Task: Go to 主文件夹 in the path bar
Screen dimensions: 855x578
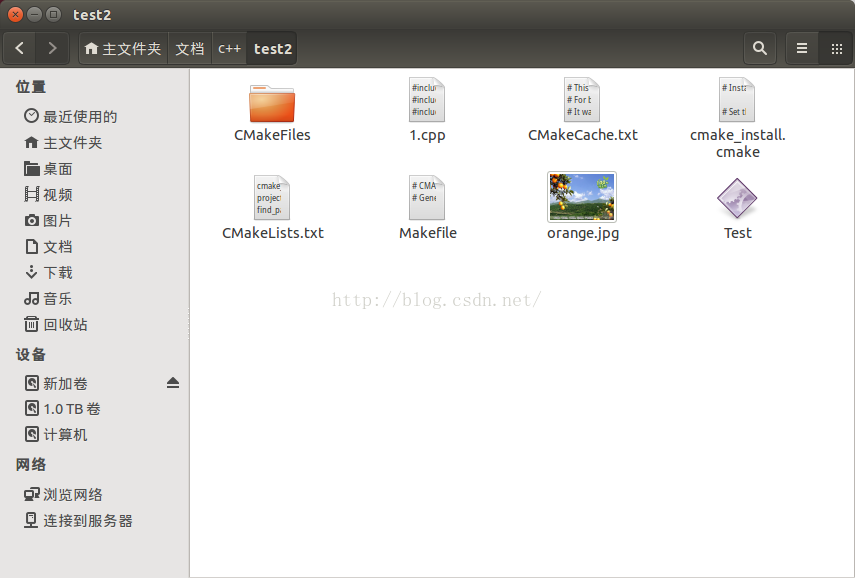Action: coord(123,49)
